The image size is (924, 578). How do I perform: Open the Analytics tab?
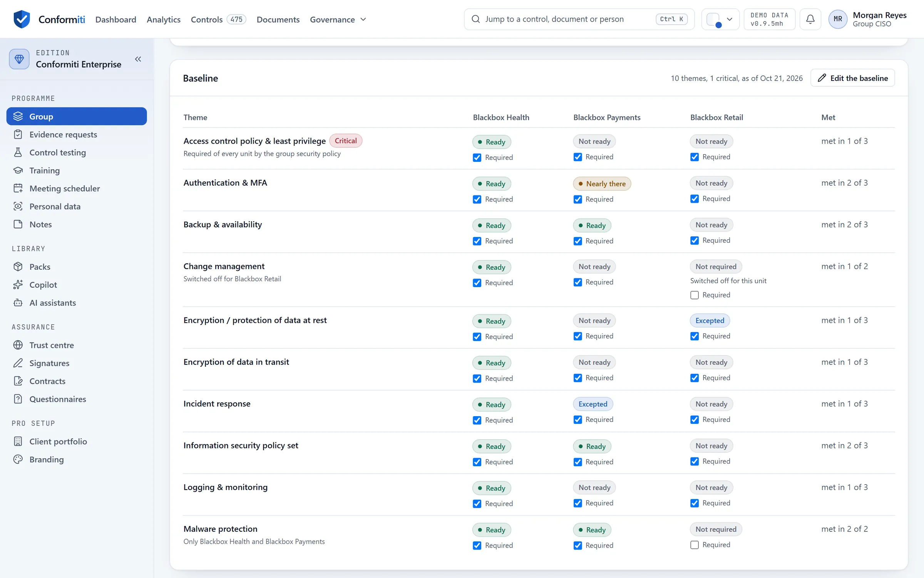pos(164,19)
